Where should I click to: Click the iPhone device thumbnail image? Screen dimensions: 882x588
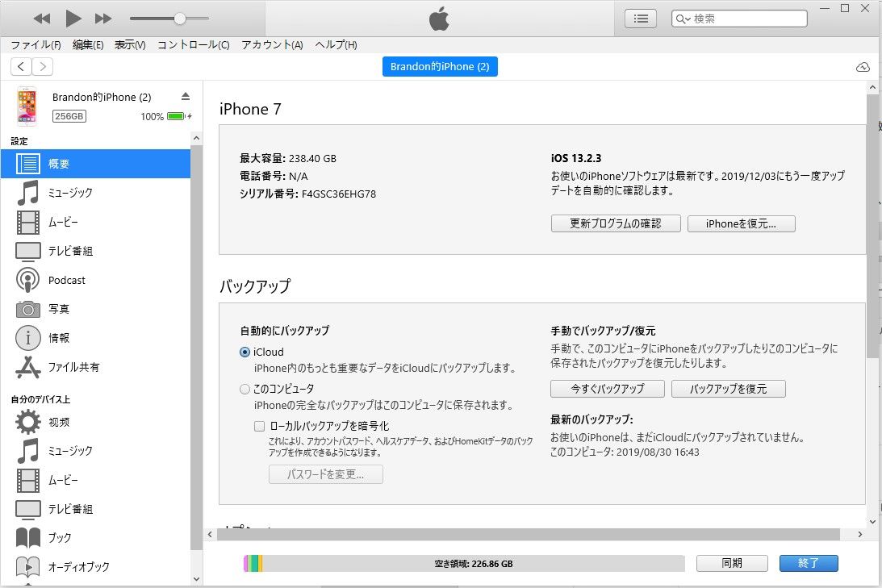pos(27,106)
